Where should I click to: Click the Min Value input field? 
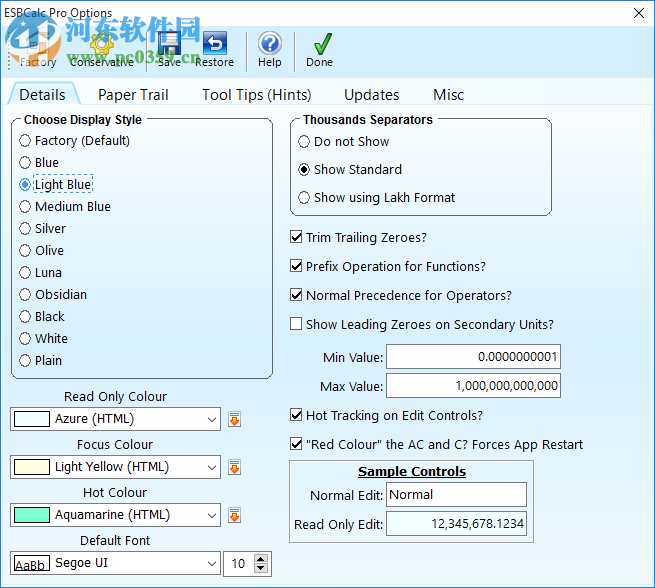click(473, 357)
